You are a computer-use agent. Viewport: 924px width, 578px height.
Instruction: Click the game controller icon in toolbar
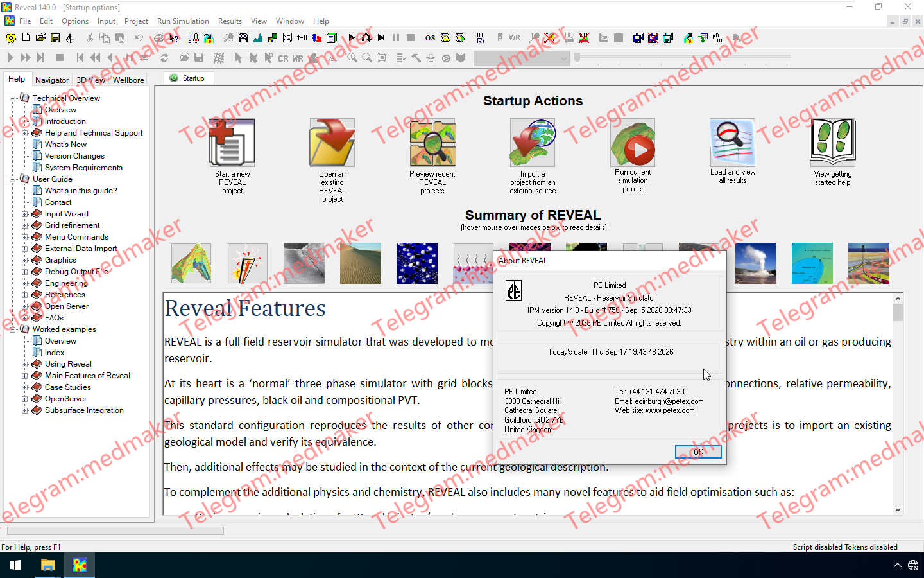[x=243, y=38]
